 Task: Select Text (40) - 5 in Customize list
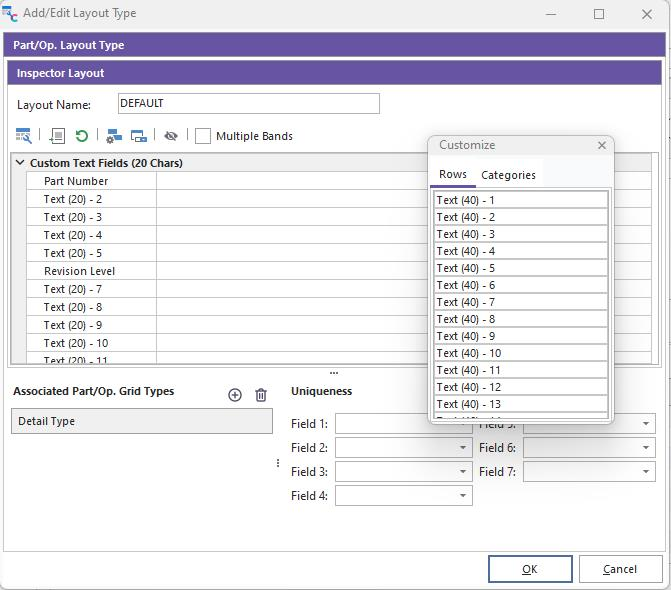(x=520, y=268)
